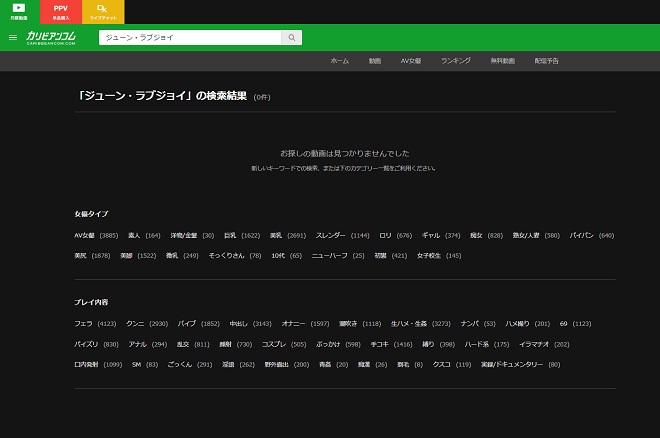Click the 検索結果 title heading
Screen dimensions: 660x438
(162, 96)
